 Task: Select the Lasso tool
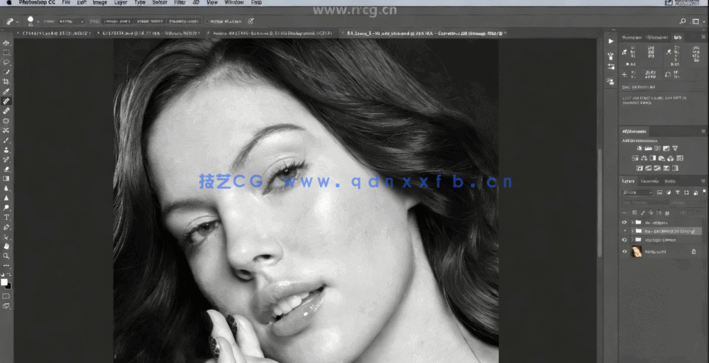pos(6,62)
